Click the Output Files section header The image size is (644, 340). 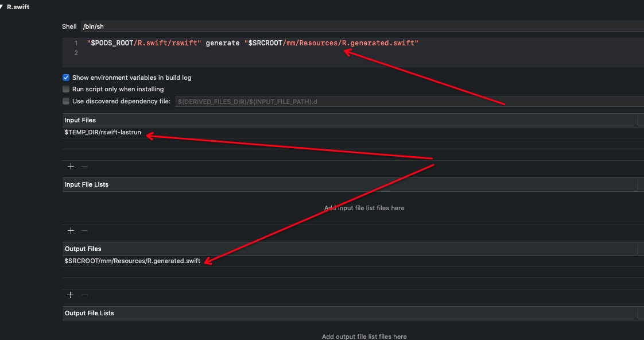tap(83, 249)
